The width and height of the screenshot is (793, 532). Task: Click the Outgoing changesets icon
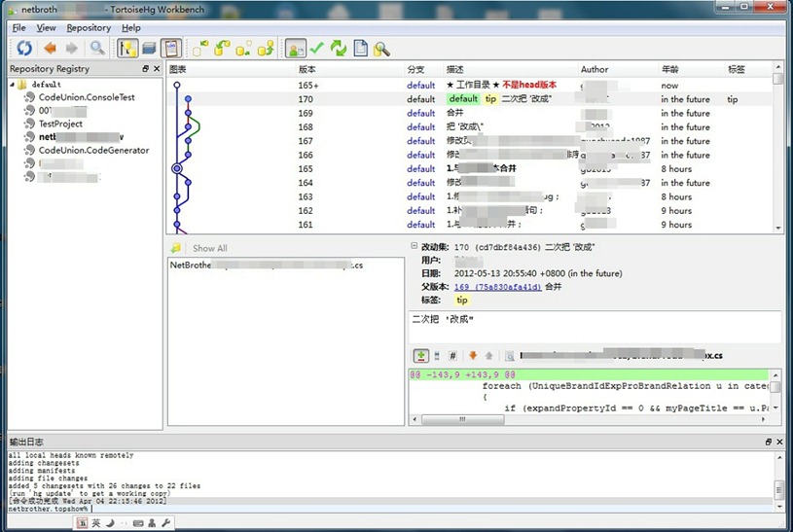pyautogui.click(x=244, y=48)
